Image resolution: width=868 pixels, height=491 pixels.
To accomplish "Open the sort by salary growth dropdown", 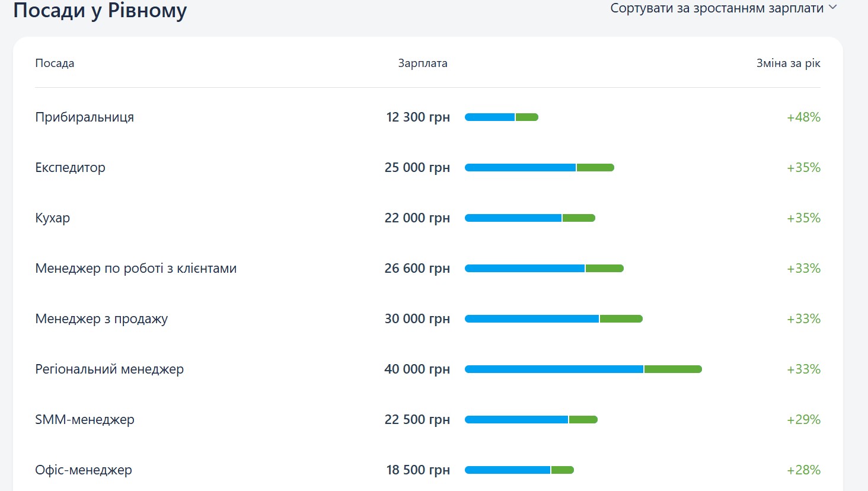I will 716,8.
